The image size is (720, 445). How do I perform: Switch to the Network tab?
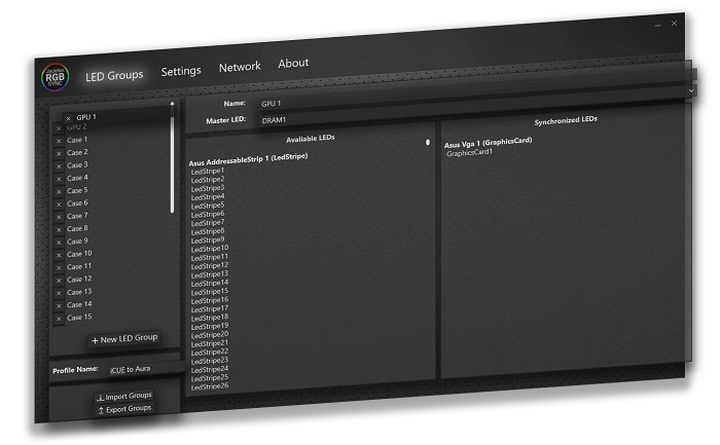[x=239, y=67]
